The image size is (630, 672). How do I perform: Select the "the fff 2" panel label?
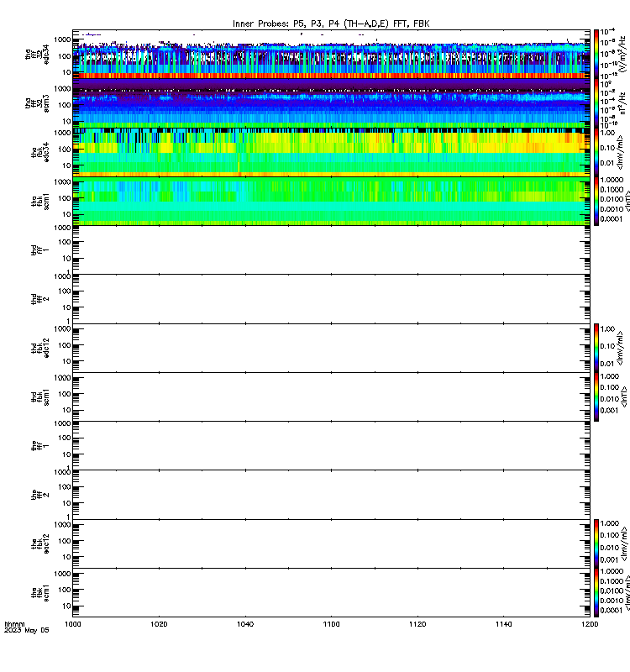[x=40, y=495]
